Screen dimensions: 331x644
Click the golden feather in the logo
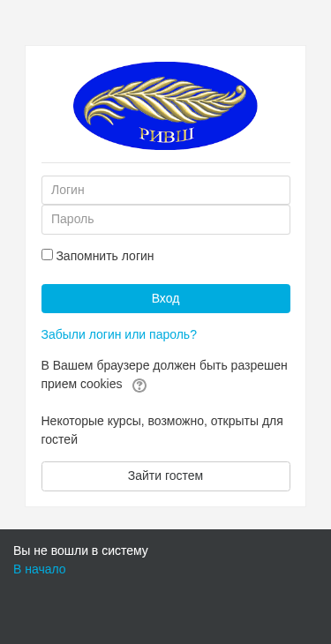point(165,101)
